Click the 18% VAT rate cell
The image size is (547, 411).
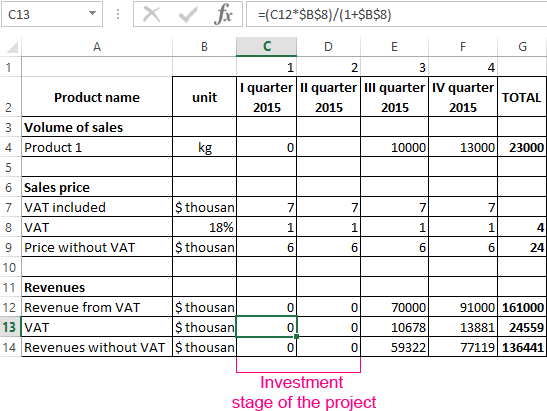pyautogui.click(x=204, y=227)
